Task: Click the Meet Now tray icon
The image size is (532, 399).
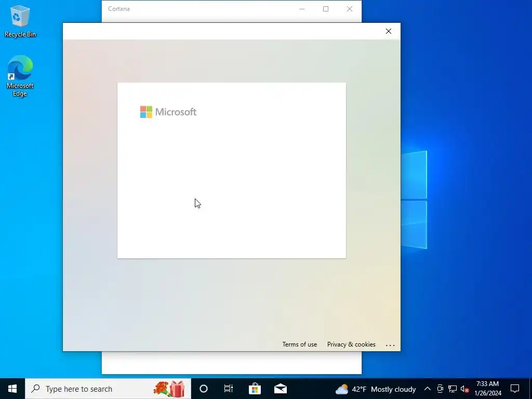Action: [440, 389]
